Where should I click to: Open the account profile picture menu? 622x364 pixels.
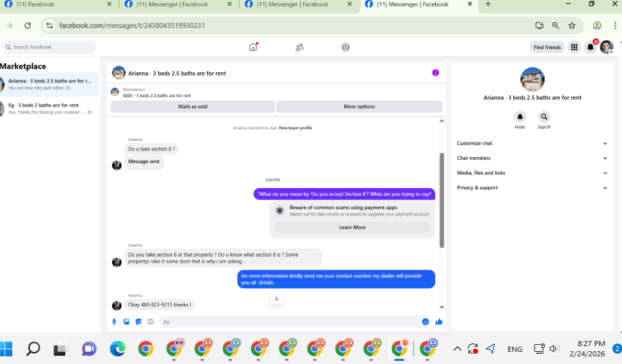tap(607, 47)
